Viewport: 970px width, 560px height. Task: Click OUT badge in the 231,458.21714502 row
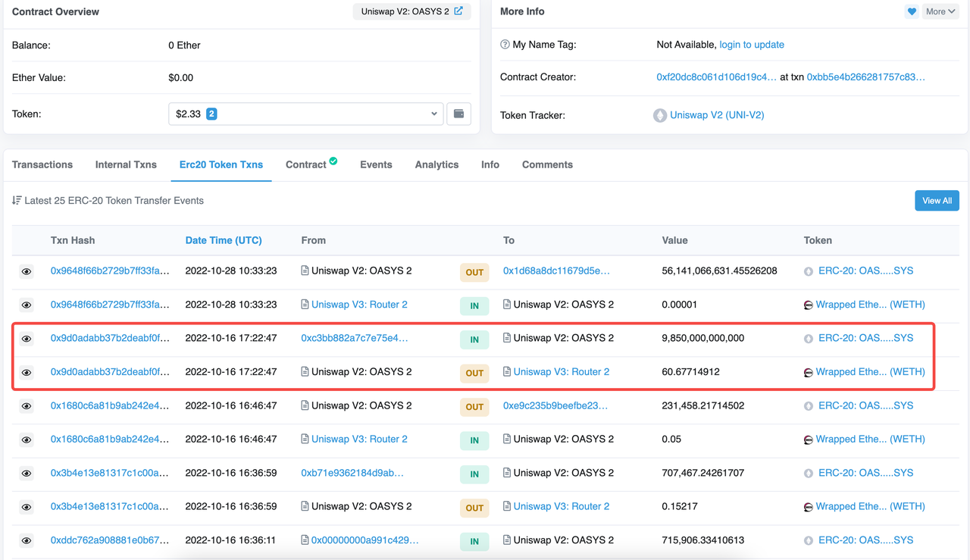click(x=474, y=407)
